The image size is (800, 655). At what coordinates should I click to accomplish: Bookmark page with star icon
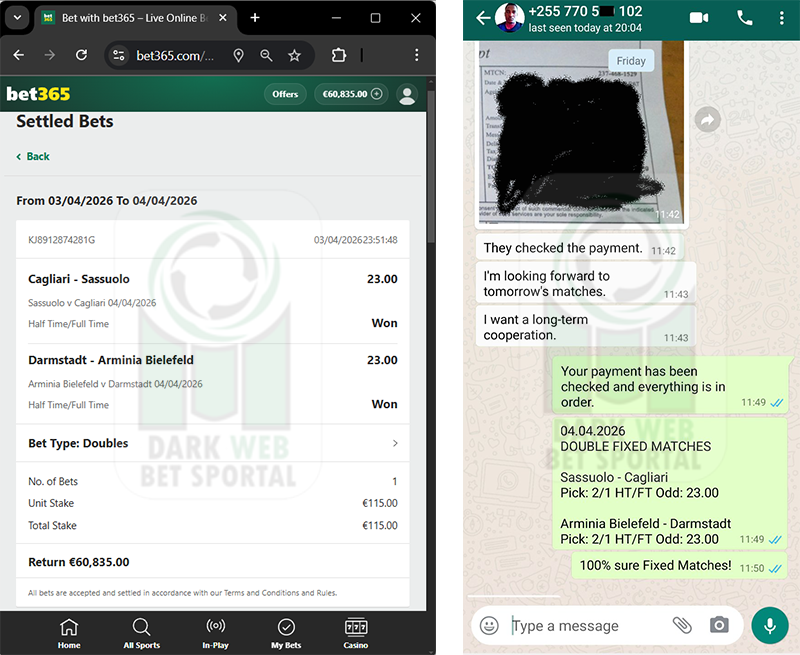pos(294,56)
